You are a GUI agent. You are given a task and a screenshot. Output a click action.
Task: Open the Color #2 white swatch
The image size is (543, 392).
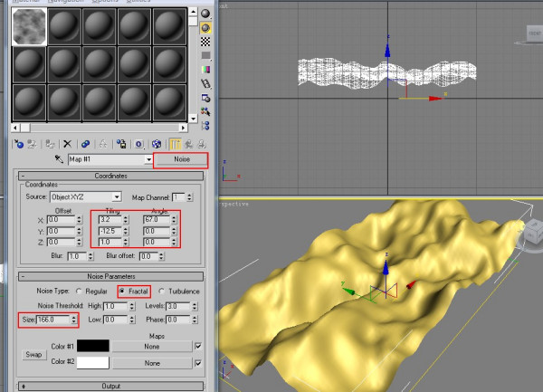click(x=93, y=363)
